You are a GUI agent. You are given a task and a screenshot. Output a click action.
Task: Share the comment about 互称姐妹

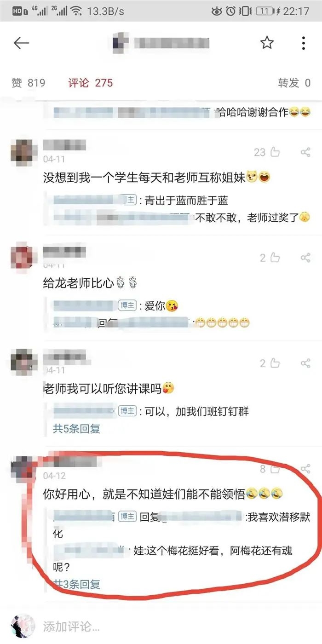(305, 152)
